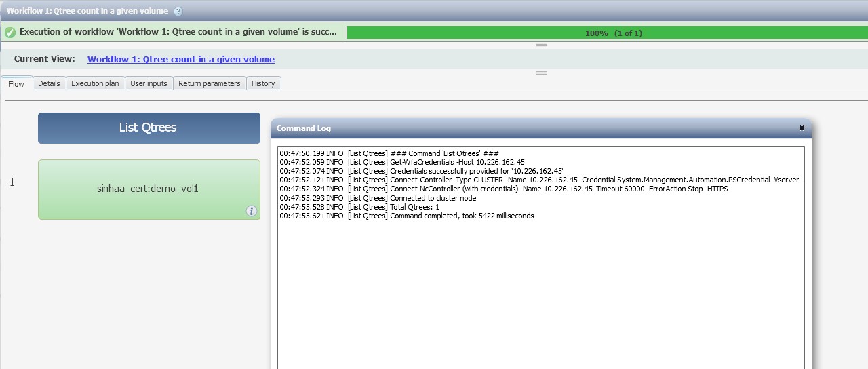This screenshot has height=369, width=868.
Task: Select the User inputs tab
Action: point(149,83)
